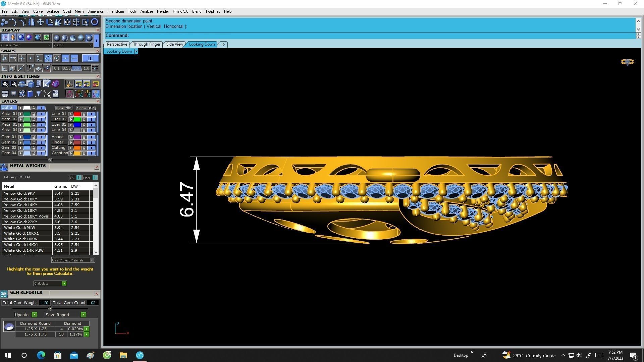This screenshot has height=362, width=644.
Task: Open the Coarse Mesh dropdown
Action: (x=25, y=45)
